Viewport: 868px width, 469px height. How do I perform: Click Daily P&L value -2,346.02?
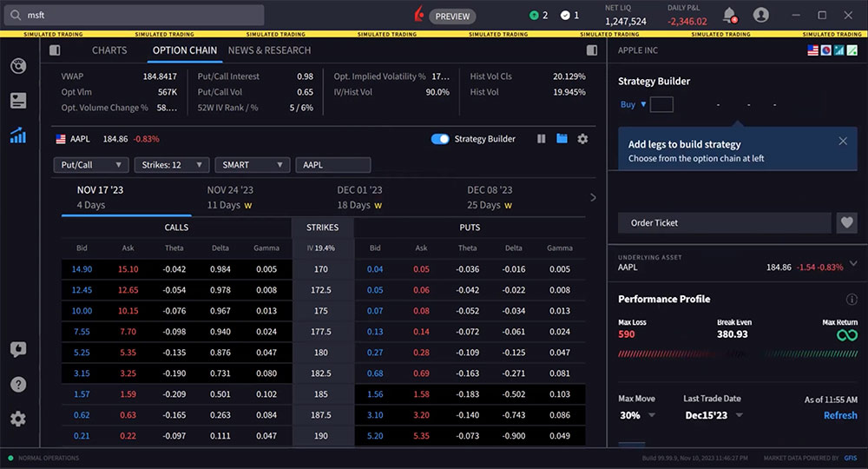click(x=687, y=22)
